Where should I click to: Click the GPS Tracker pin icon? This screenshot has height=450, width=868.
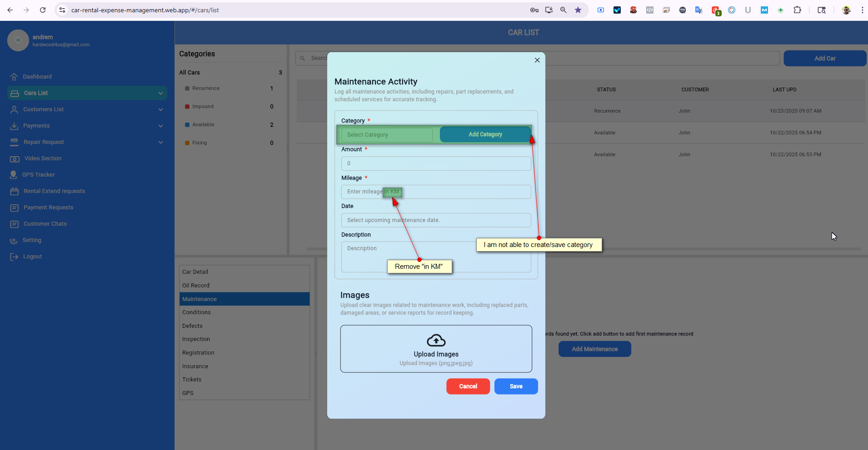tap(14, 175)
